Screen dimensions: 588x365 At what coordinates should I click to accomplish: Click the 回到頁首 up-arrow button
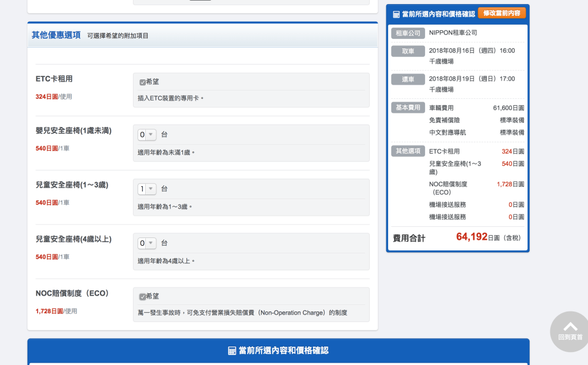570,331
